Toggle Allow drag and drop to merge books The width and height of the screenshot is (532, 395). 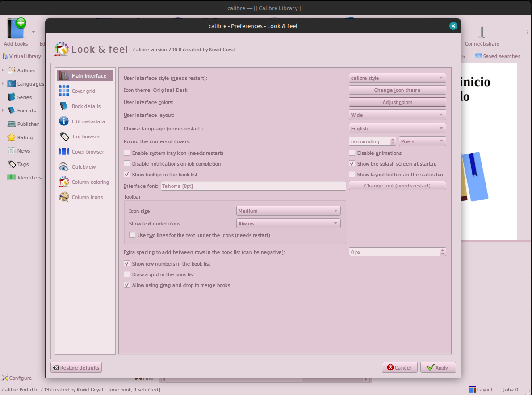[127, 285]
